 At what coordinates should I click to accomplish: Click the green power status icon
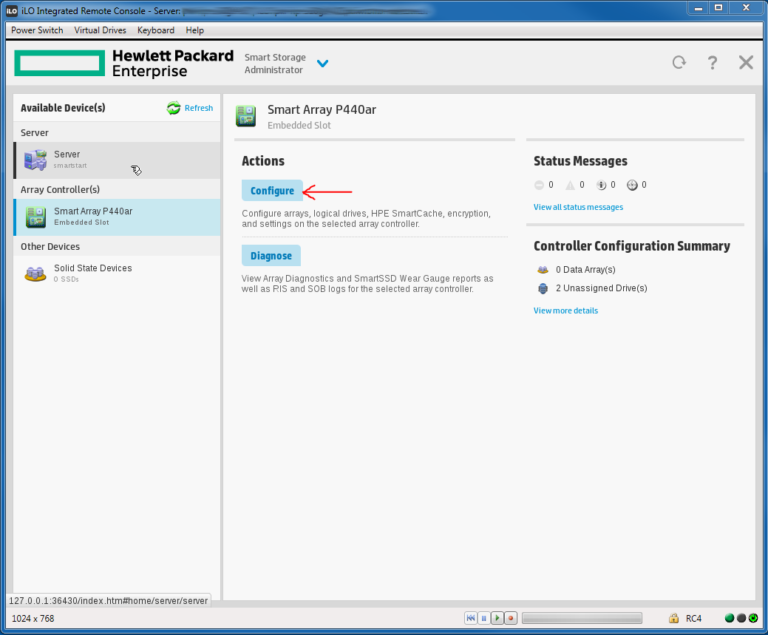pos(753,618)
